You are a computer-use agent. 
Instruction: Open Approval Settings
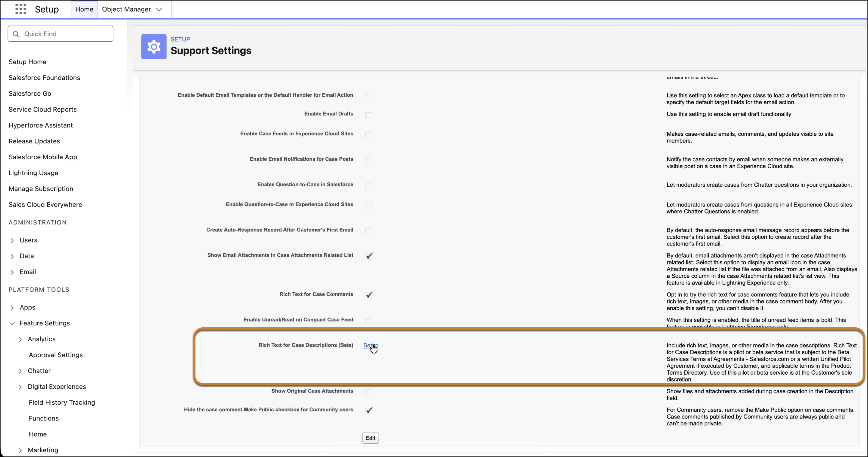(x=56, y=355)
